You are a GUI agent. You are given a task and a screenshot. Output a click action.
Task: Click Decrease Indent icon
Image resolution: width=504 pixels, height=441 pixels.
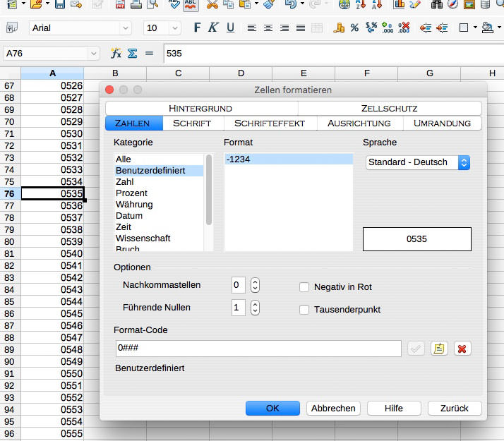[426, 28]
